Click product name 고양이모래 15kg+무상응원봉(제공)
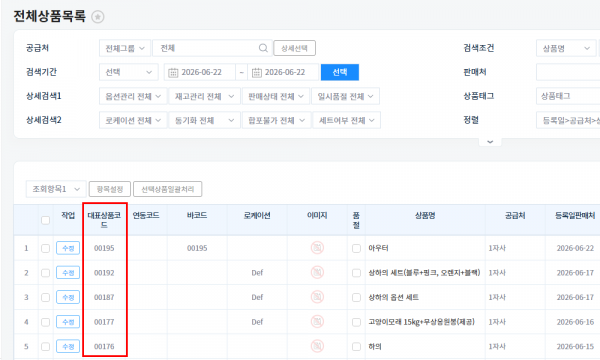This screenshot has width=600, height=360. pyautogui.click(x=421, y=322)
